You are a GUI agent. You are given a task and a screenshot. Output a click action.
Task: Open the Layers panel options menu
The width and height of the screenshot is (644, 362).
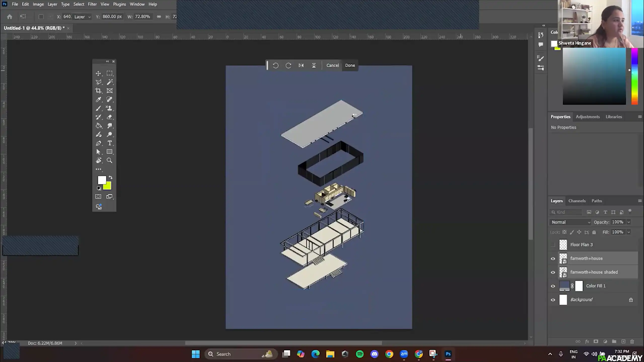point(640,201)
